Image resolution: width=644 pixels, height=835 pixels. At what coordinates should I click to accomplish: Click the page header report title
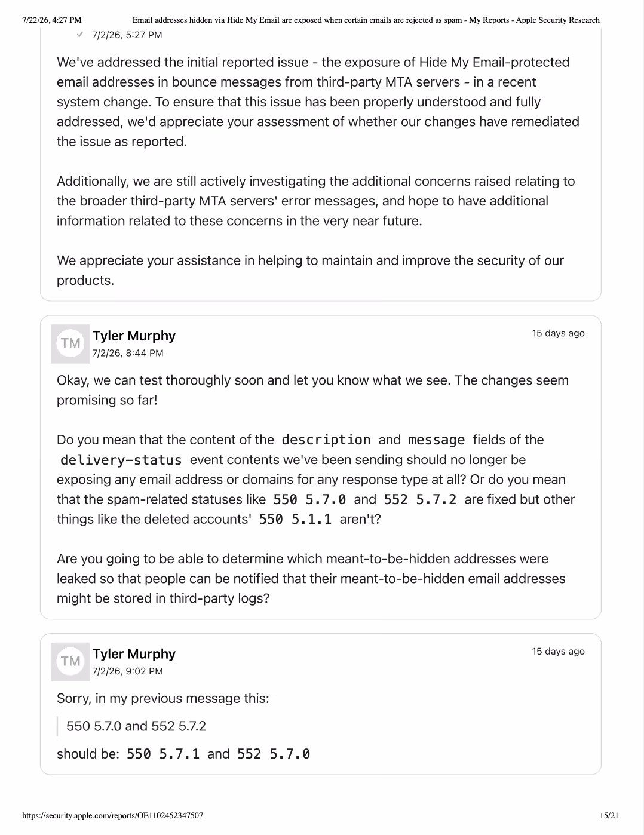[366, 20]
